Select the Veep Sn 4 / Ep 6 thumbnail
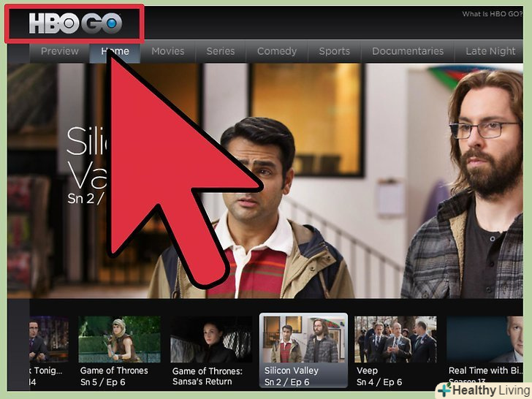Screen dimensions: 532x399 (x=395, y=339)
